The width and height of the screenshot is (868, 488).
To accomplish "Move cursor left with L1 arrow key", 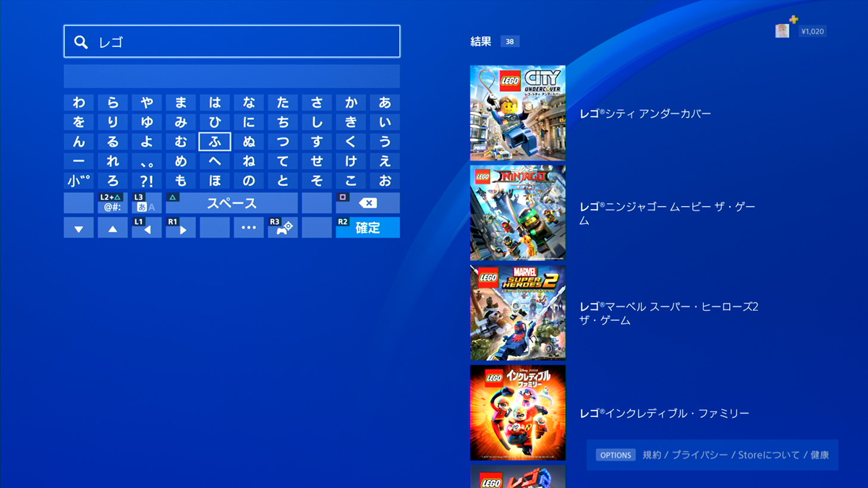I will [x=147, y=228].
